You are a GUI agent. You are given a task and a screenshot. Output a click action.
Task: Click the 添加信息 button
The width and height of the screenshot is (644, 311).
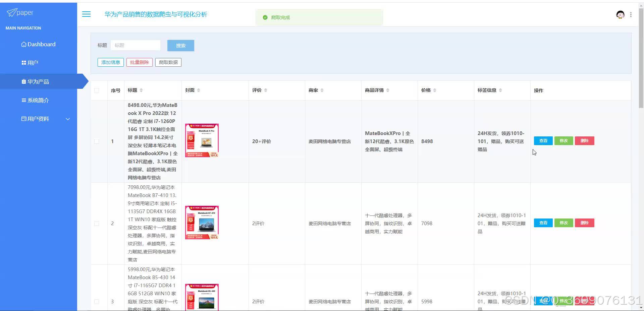111,62
